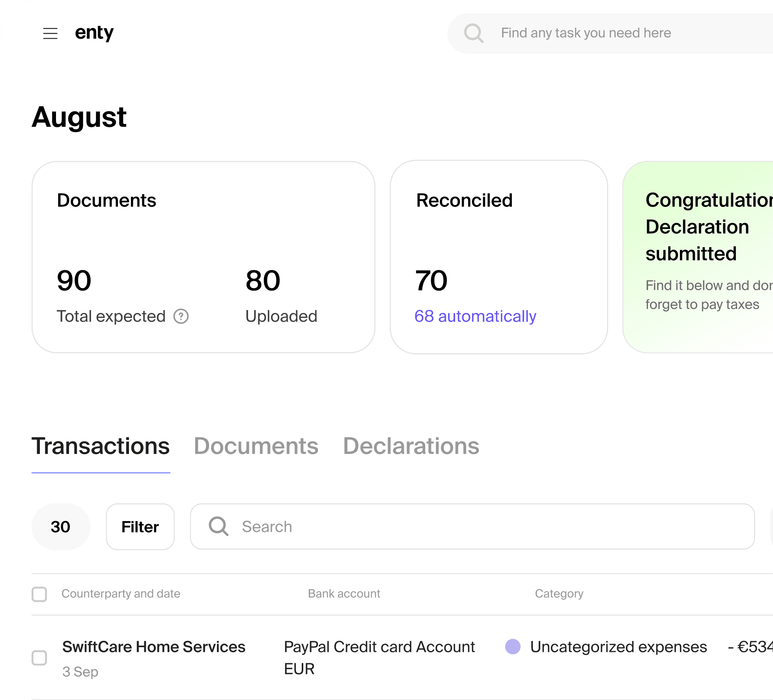
Task: Select the Transactions tab
Action: click(101, 446)
